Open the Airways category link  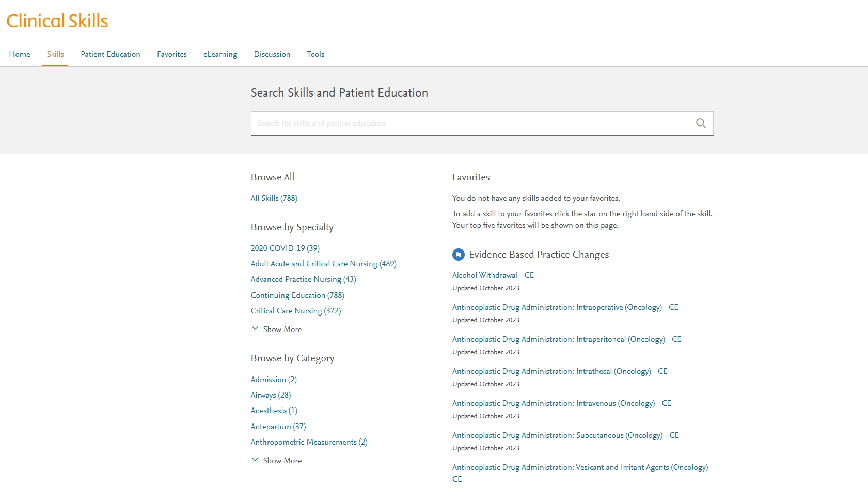271,395
